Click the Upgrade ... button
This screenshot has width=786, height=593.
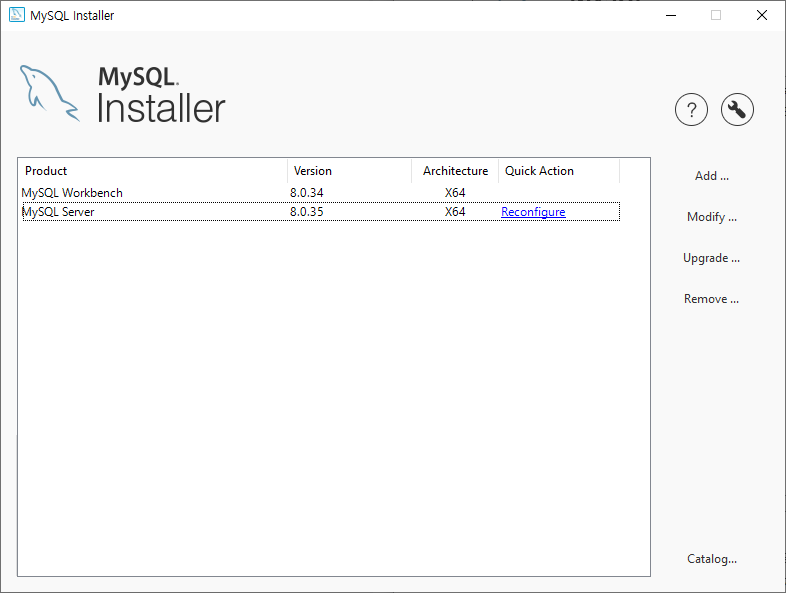(x=711, y=258)
